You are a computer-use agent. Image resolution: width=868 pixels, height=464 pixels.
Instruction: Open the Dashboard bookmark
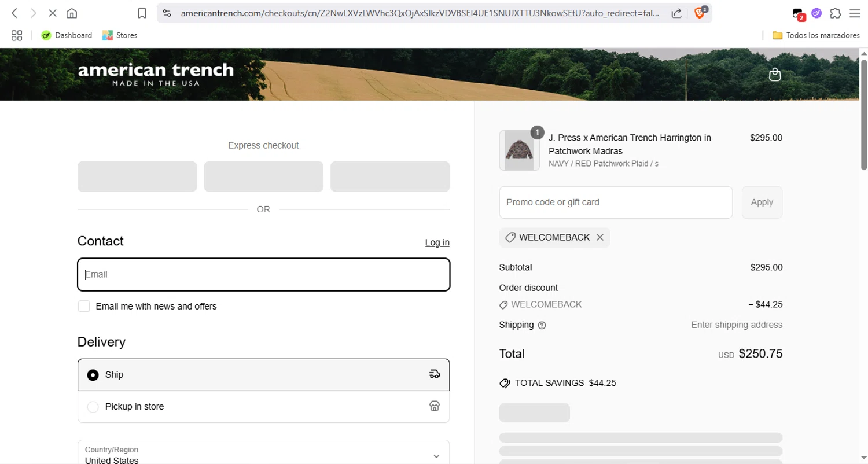point(67,35)
